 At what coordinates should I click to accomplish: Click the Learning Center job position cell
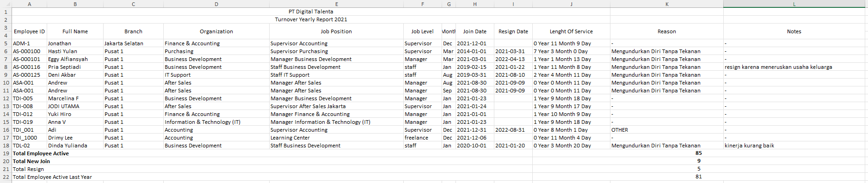pyautogui.click(x=336, y=138)
